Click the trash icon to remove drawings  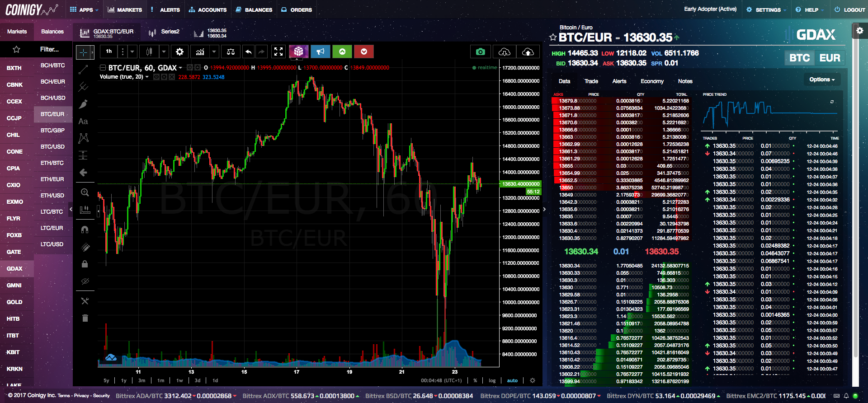point(85,318)
